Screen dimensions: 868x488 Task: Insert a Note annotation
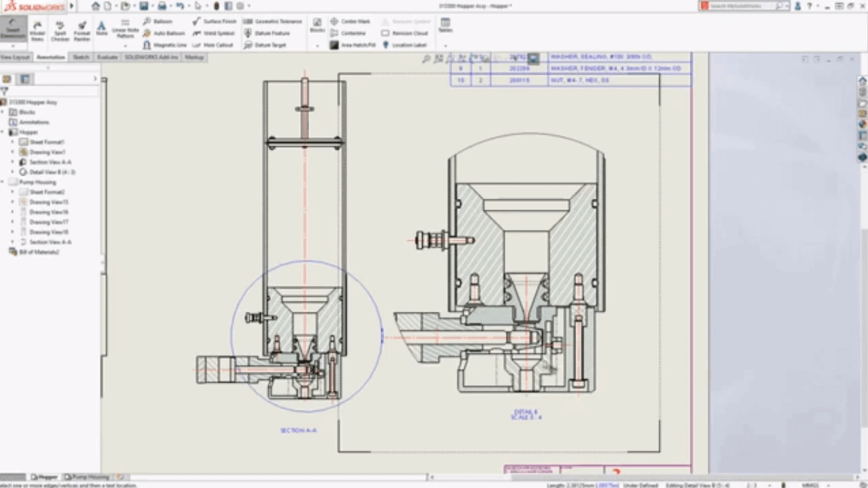[102, 29]
